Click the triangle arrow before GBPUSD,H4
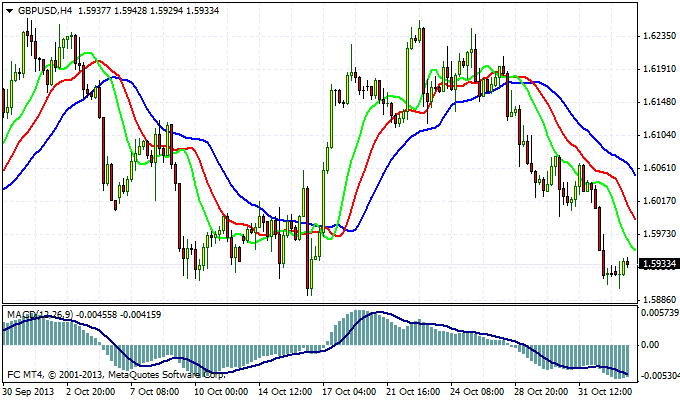The height and width of the screenshot is (400, 680). click(x=10, y=11)
